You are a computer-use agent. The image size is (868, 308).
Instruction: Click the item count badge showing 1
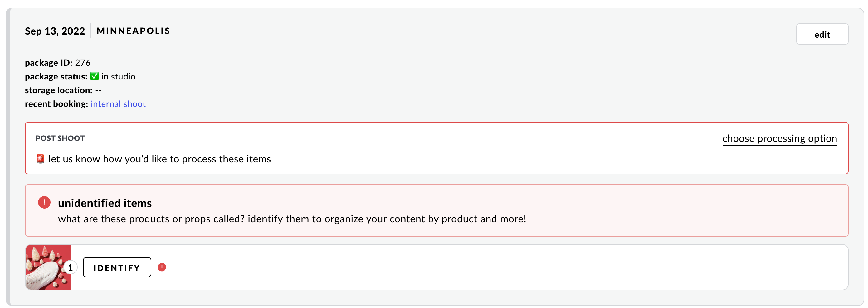[x=71, y=267]
